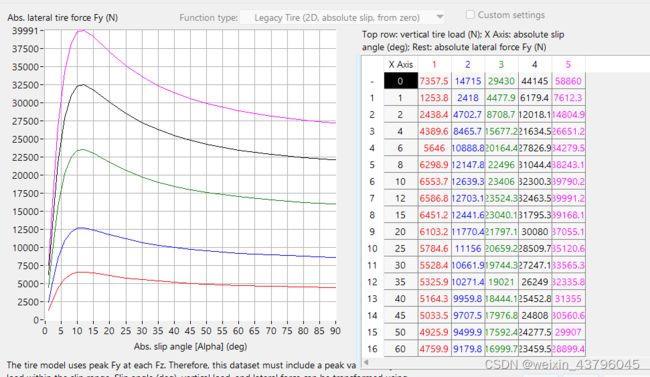The height and width of the screenshot is (377, 650).
Task: Select cell with value 4702.7
Action: (468, 114)
